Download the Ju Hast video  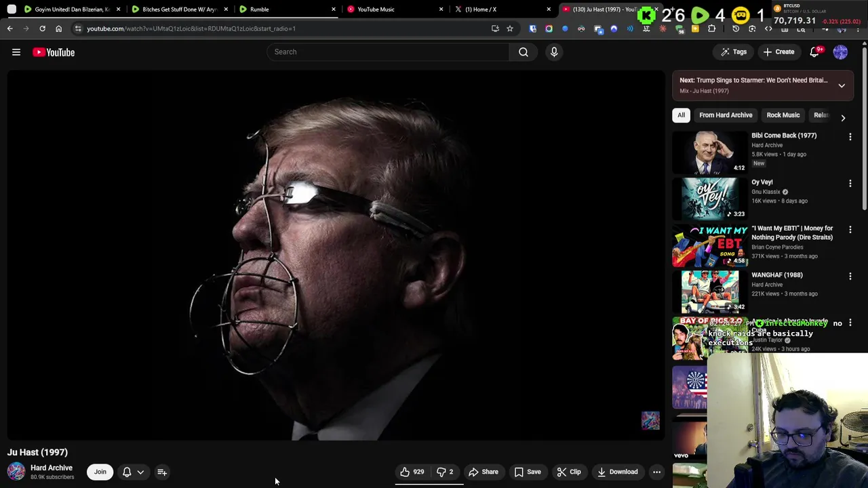(x=617, y=472)
